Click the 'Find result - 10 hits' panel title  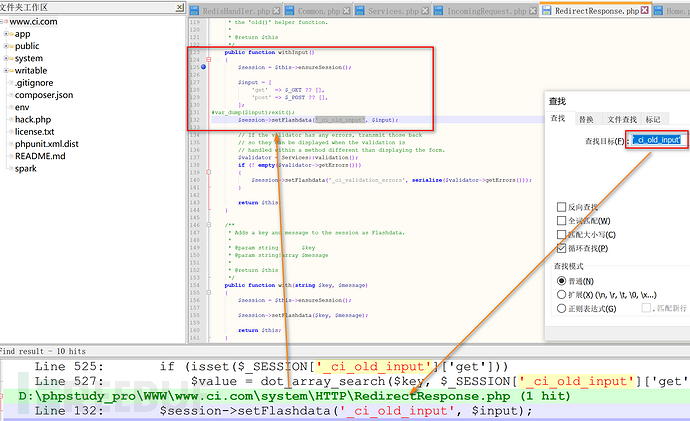(43, 351)
